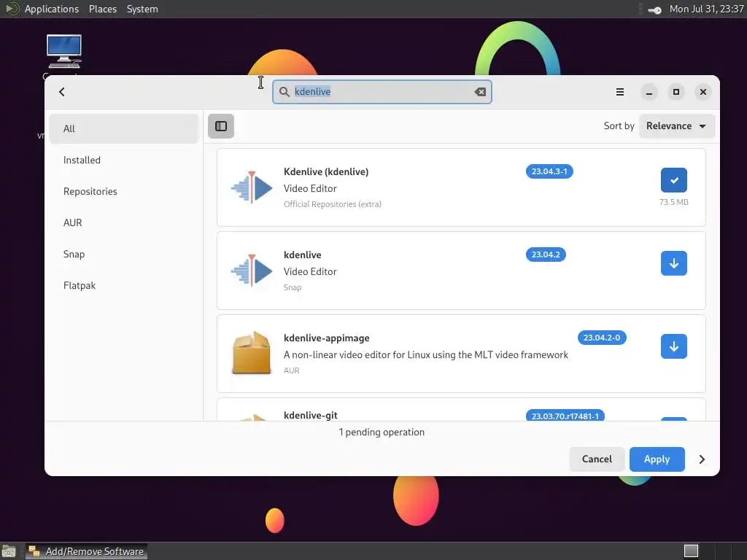Click the workspace switcher square

coord(691,551)
